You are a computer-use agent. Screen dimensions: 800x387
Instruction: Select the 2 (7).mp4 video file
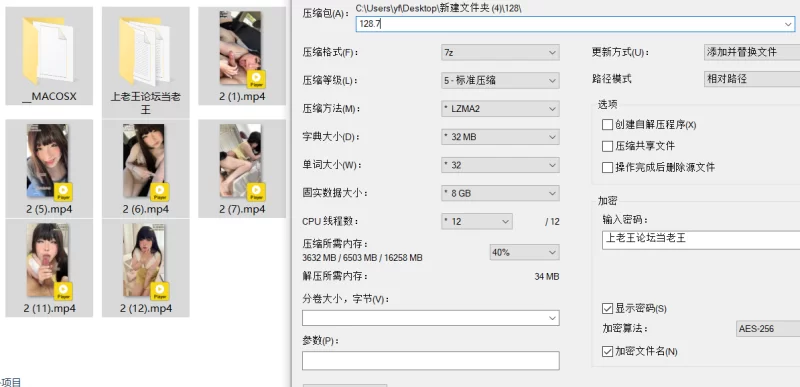tap(242, 168)
